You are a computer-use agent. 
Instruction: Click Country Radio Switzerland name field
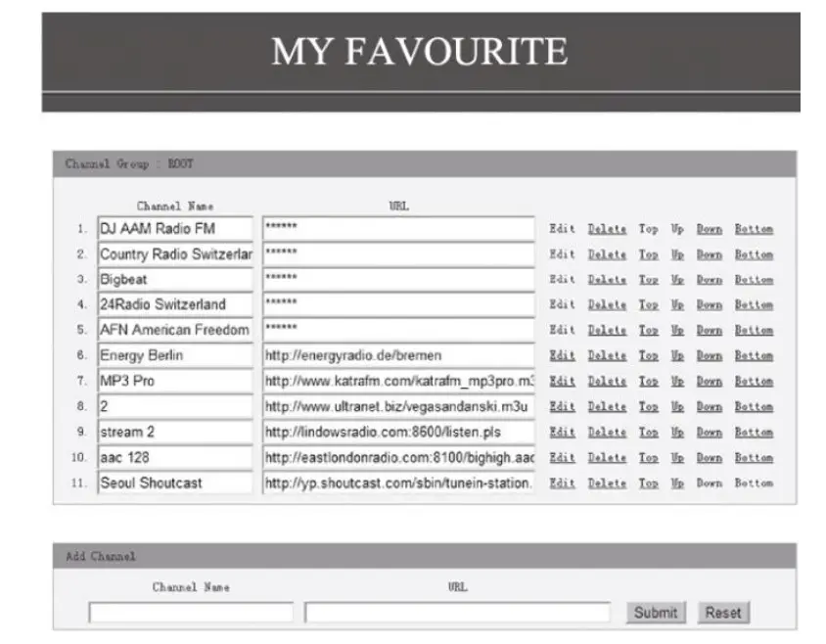point(175,254)
